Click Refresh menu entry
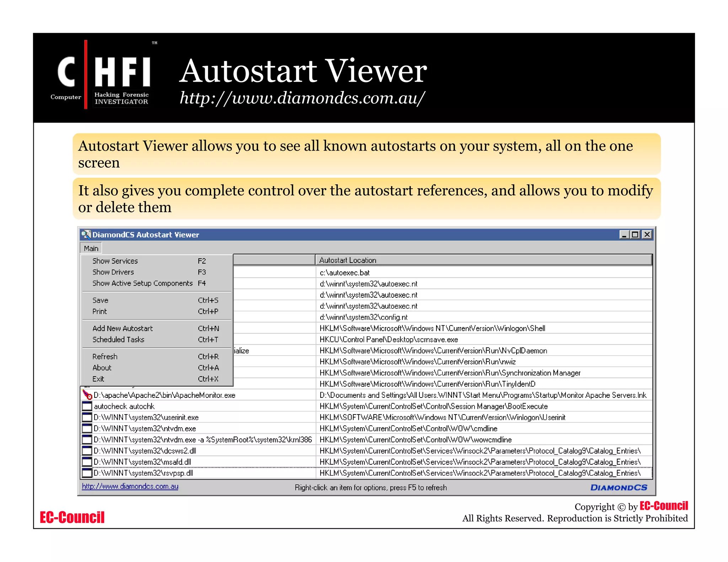The width and height of the screenshot is (728, 562). tap(157, 356)
